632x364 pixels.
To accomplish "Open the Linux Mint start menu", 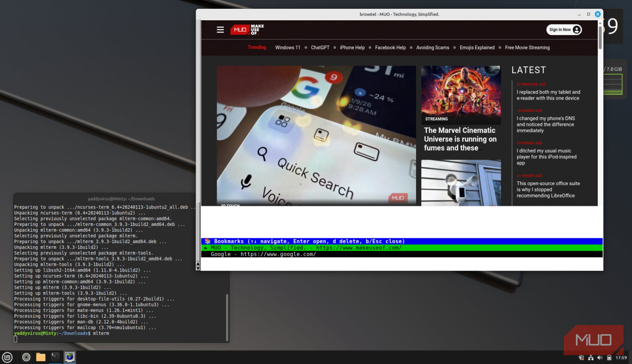I will coord(7,357).
